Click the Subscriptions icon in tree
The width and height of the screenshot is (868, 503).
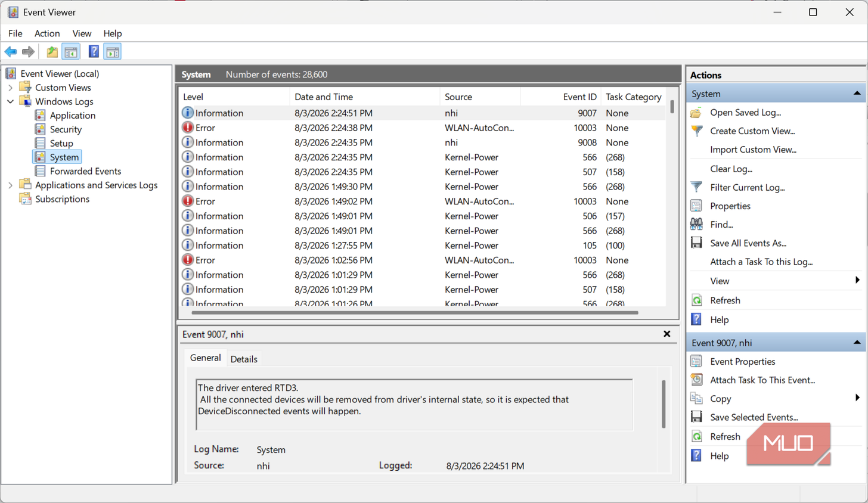click(x=25, y=198)
